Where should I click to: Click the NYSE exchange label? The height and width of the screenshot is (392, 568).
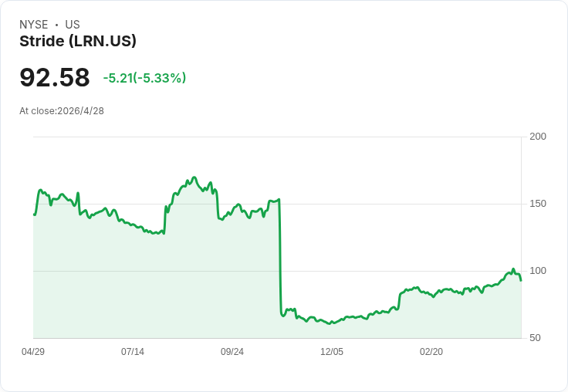tap(34, 25)
